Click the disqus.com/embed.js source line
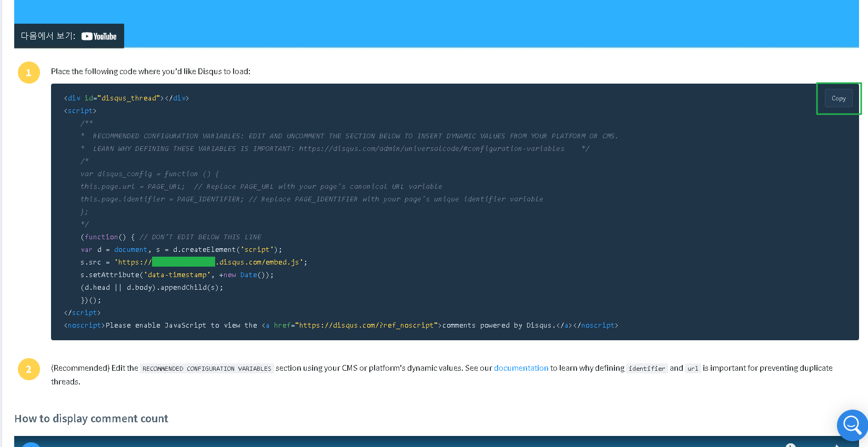Viewport: 868px width, 447px height. click(x=194, y=262)
